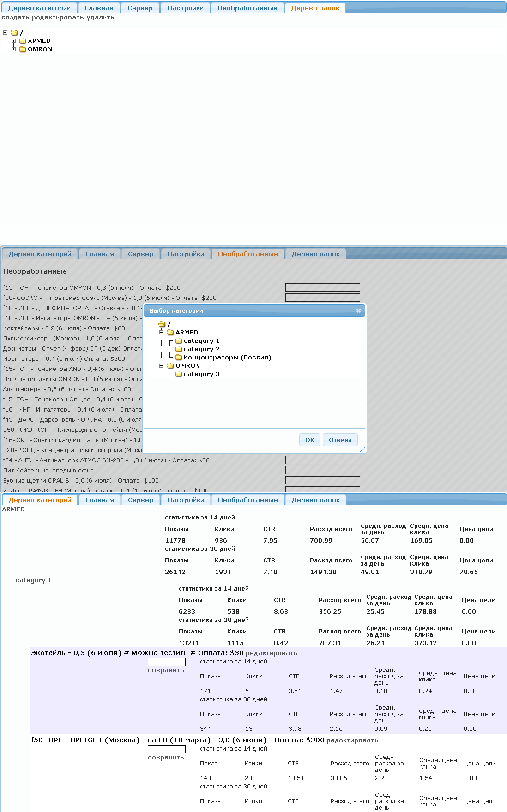This screenshot has width=507, height=812.
Task: Click Коктейлеры - 0,2 (6 июля) row
Action: pos(64,328)
